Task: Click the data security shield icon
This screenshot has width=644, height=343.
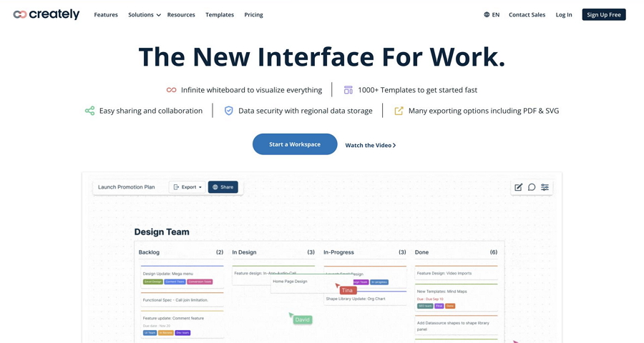Action: (x=229, y=111)
